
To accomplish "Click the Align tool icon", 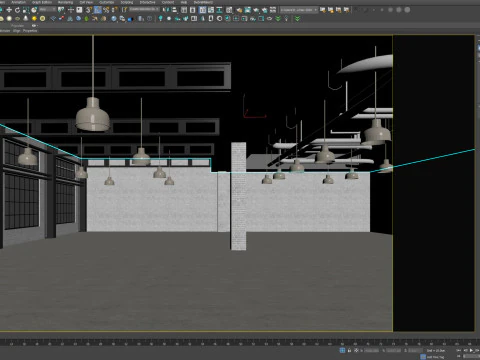I will click(174, 10).
